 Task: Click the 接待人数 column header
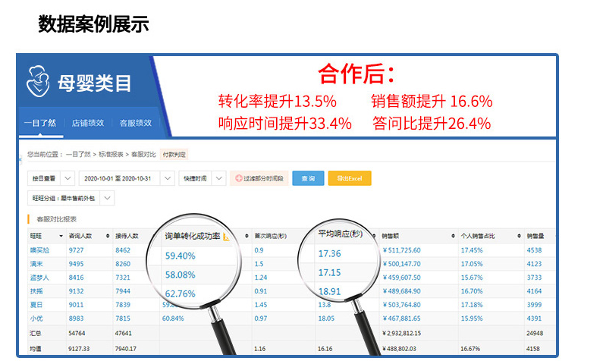coord(127,236)
